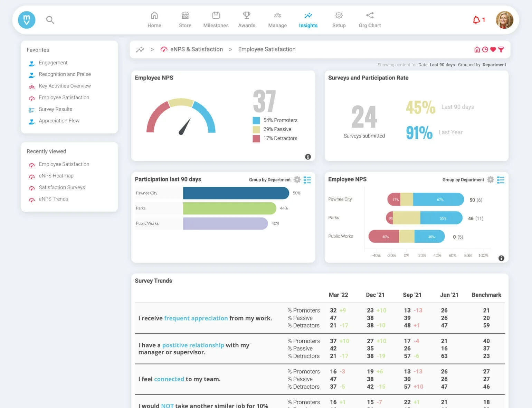The width and height of the screenshot is (532, 408).
Task: Open the favorites heart icon near the breadcrumb
Action: [x=493, y=49]
